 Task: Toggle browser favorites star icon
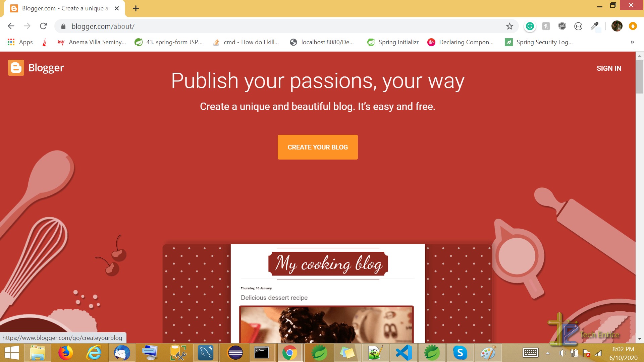pos(510,26)
